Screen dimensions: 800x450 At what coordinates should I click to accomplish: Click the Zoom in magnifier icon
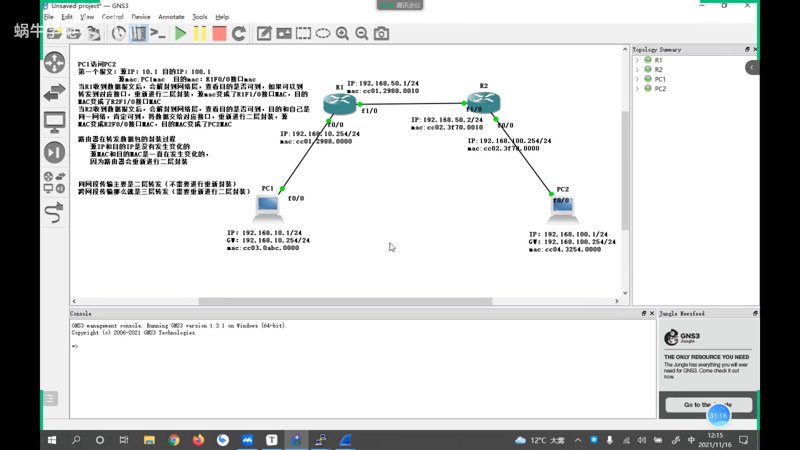click(342, 34)
